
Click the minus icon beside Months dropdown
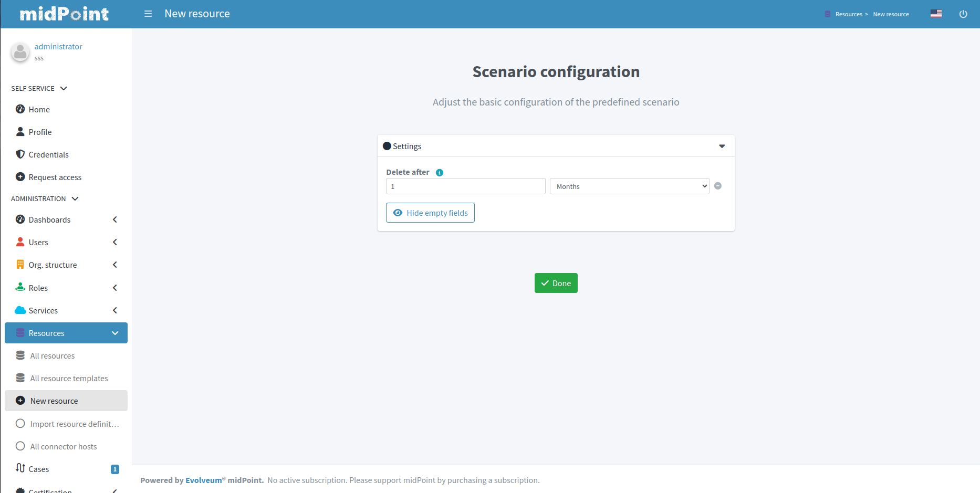pos(718,185)
